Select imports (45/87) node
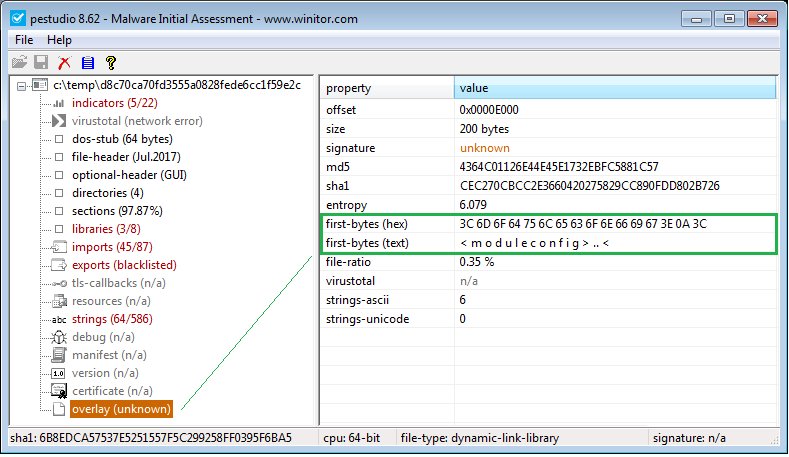The image size is (789, 457). coord(112,247)
